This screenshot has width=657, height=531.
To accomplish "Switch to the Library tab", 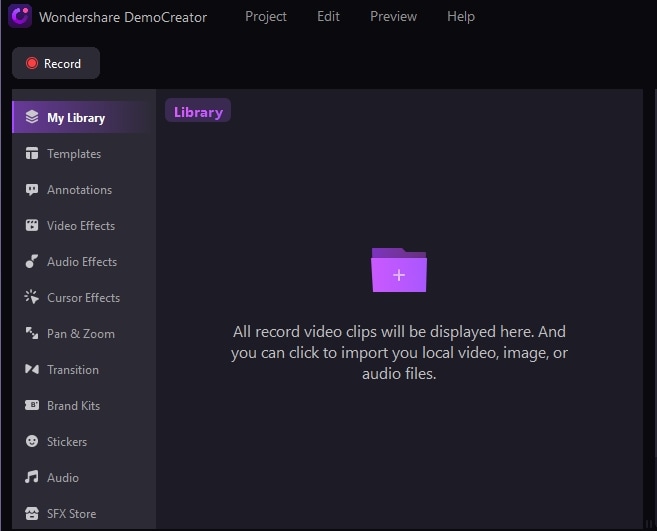I will 198,111.
